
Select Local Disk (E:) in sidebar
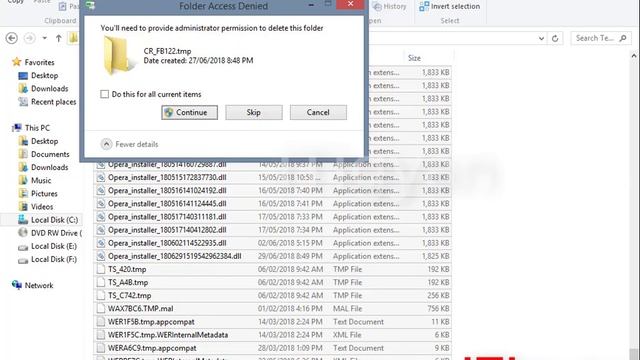(x=54, y=246)
